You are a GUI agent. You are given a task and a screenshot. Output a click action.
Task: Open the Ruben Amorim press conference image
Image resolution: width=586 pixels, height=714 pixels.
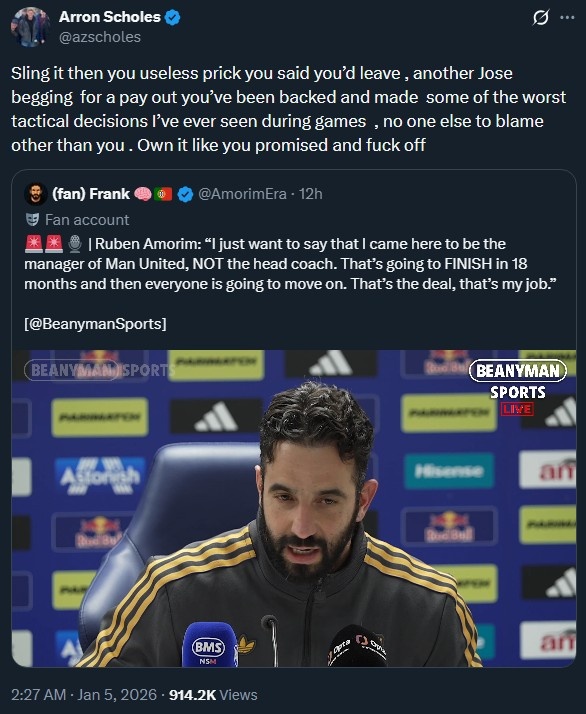tap(294, 508)
